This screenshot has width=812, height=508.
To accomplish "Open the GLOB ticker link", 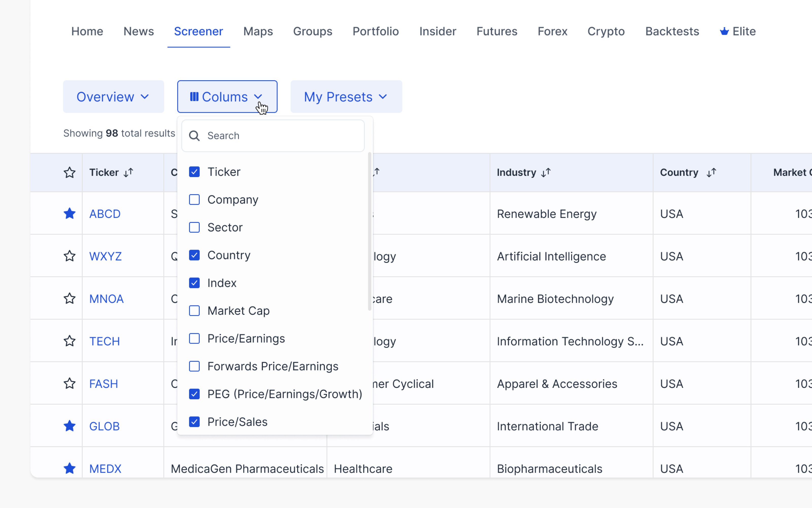I will pyautogui.click(x=104, y=426).
